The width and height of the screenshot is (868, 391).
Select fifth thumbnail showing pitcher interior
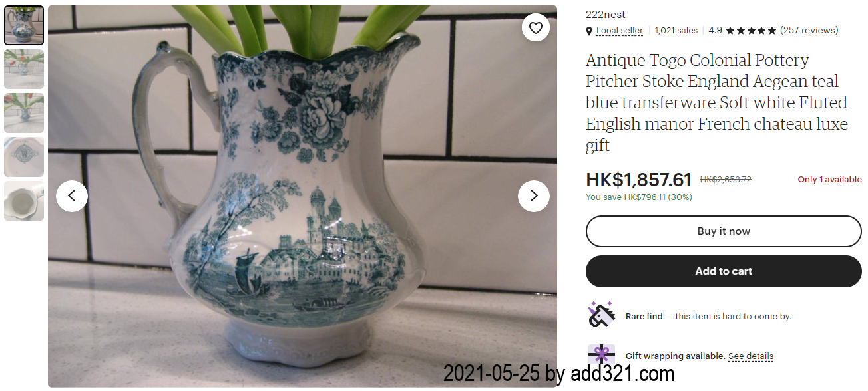click(x=24, y=201)
